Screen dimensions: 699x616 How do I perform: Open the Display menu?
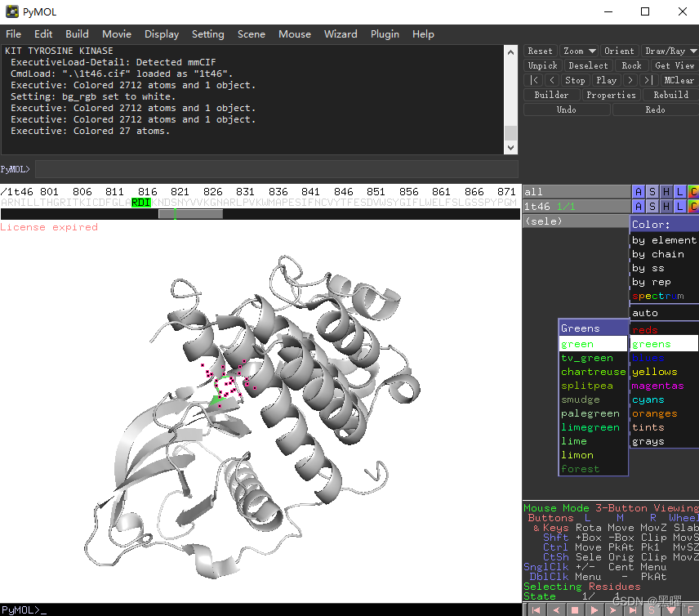(162, 33)
